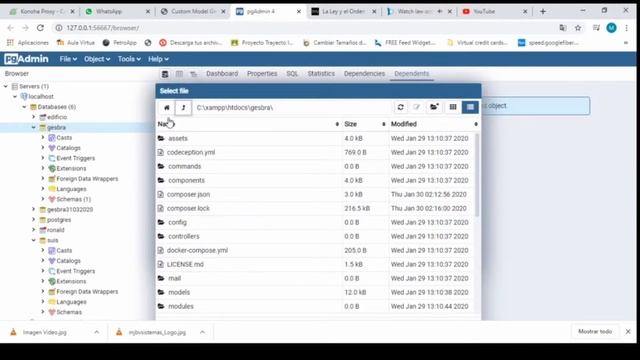Switch to the SQL tab
This screenshot has height=360, width=640.
(292, 73)
